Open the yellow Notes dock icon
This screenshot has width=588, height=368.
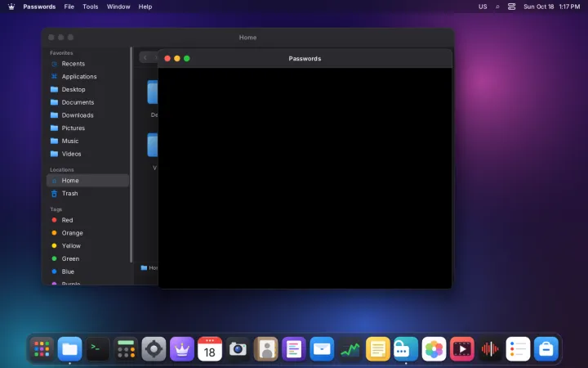(x=377, y=349)
